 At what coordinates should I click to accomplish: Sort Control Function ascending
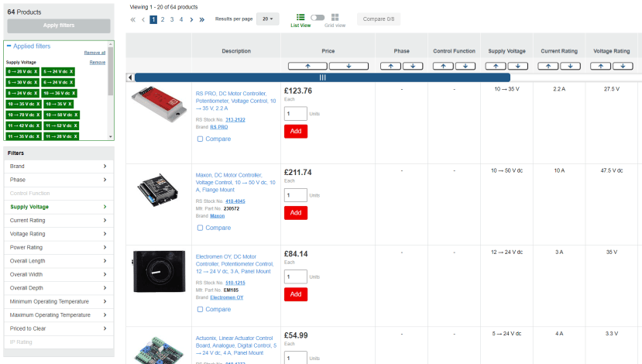tap(443, 66)
